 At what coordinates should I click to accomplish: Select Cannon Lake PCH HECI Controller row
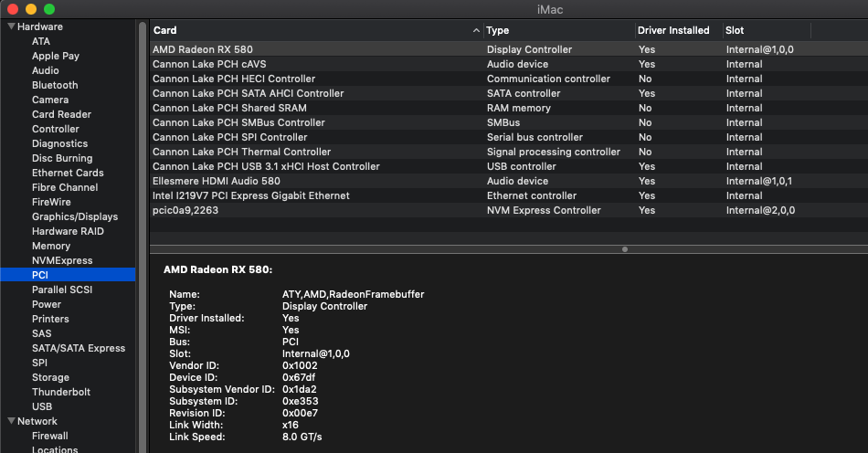pyautogui.click(x=509, y=79)
